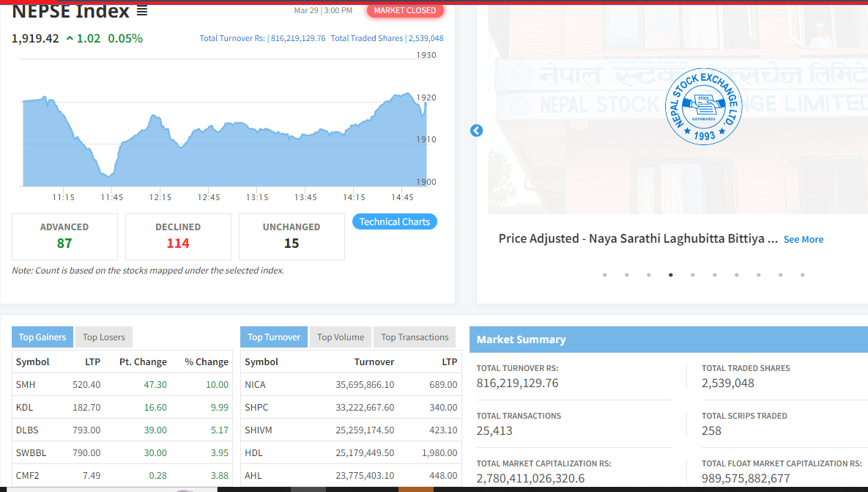Click the Mar 29 3:00 PM timestamp
Screen dimensions: 868x492
point(323,10)
